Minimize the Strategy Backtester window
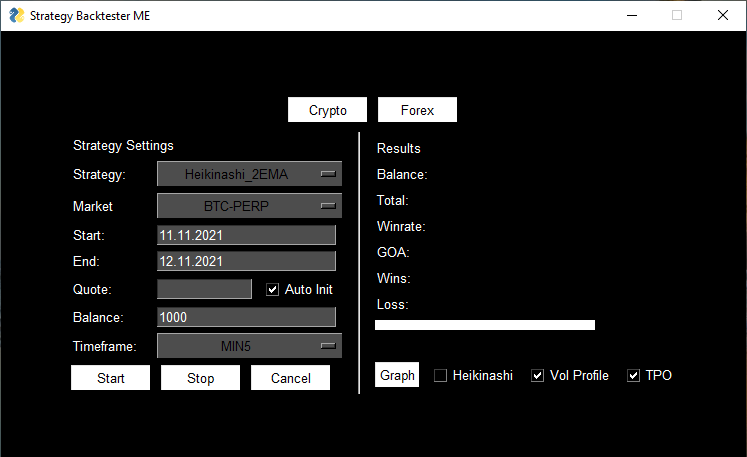This screenshot has width=747, height=457. tap(631, 16)
